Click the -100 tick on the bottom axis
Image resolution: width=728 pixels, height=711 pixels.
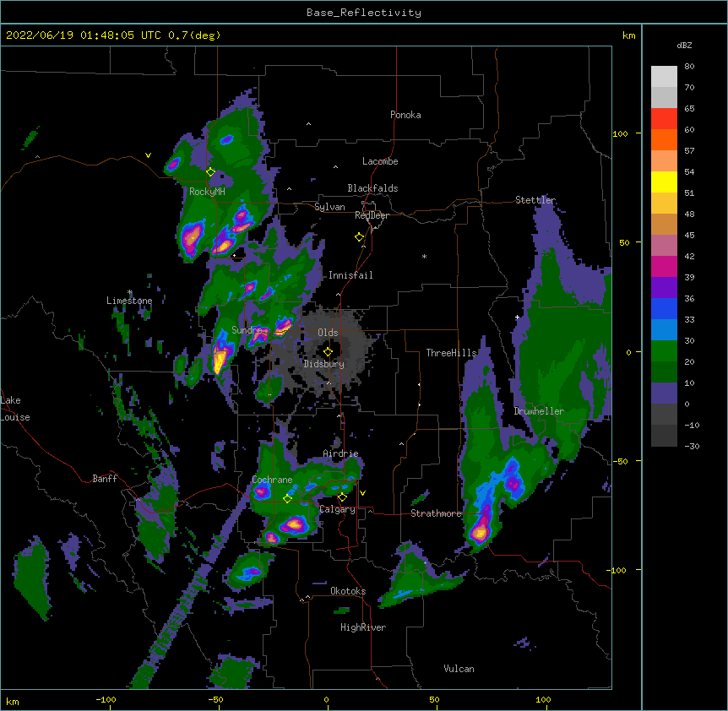coord(106,699)
